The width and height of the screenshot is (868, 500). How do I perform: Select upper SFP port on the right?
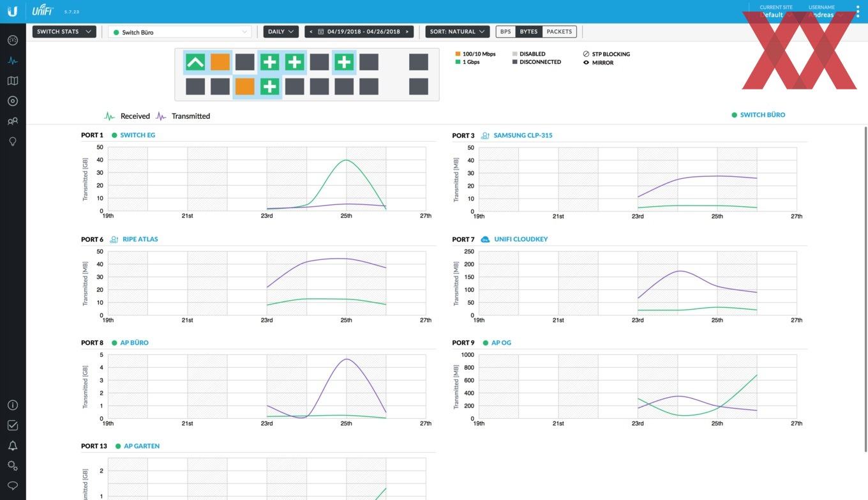coord(419,62)
